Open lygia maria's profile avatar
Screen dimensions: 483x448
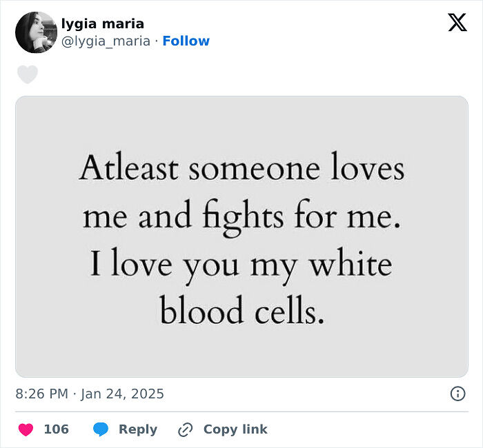tap(36, 32)
